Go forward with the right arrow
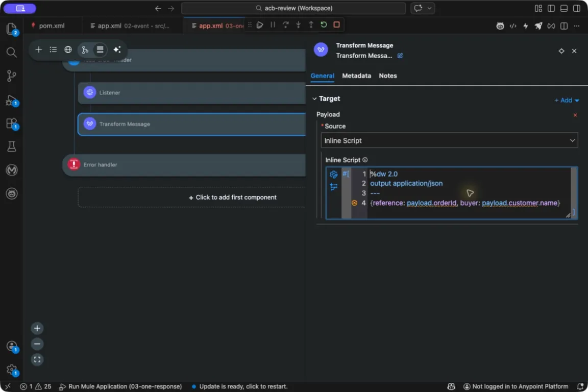This screenshot has width=588, height=392. click(171, 8)
